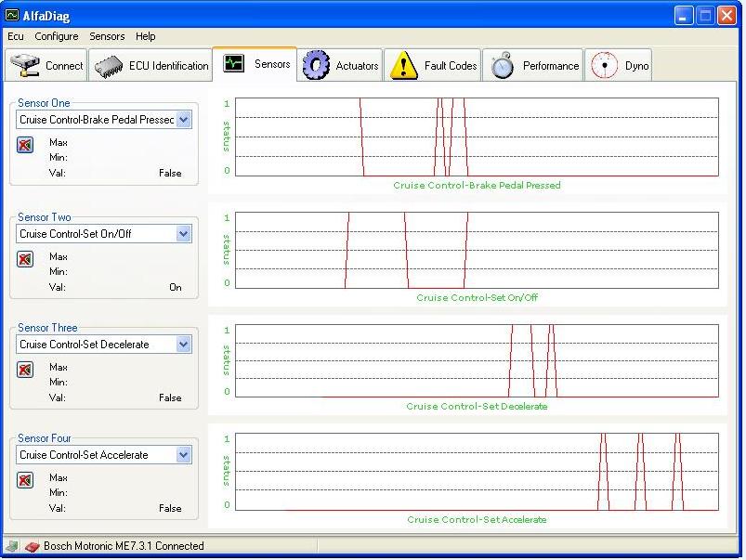746x560 pixels.
Task: Open the Help menu
Action: point(145,36)
